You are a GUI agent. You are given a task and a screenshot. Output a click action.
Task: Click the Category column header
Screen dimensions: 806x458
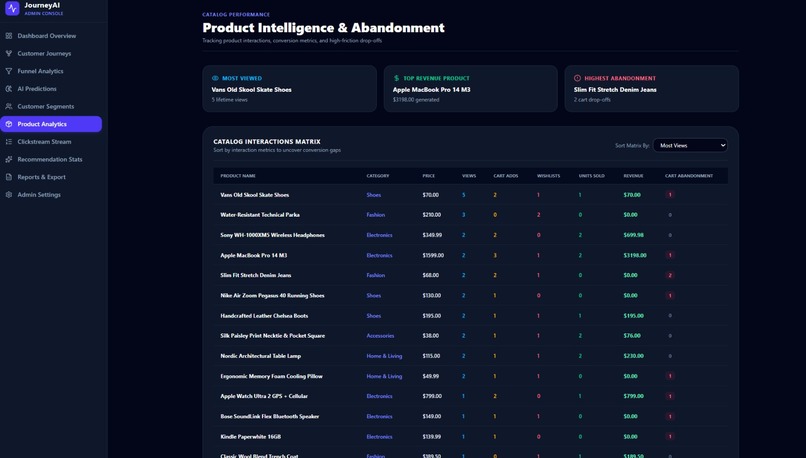click(378, 176)
